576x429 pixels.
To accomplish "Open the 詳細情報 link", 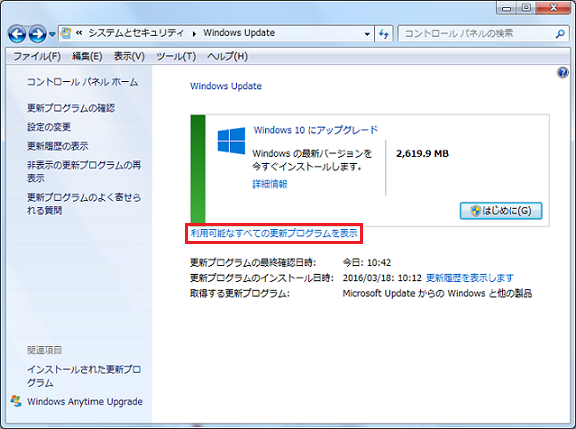I will [270, 184].
